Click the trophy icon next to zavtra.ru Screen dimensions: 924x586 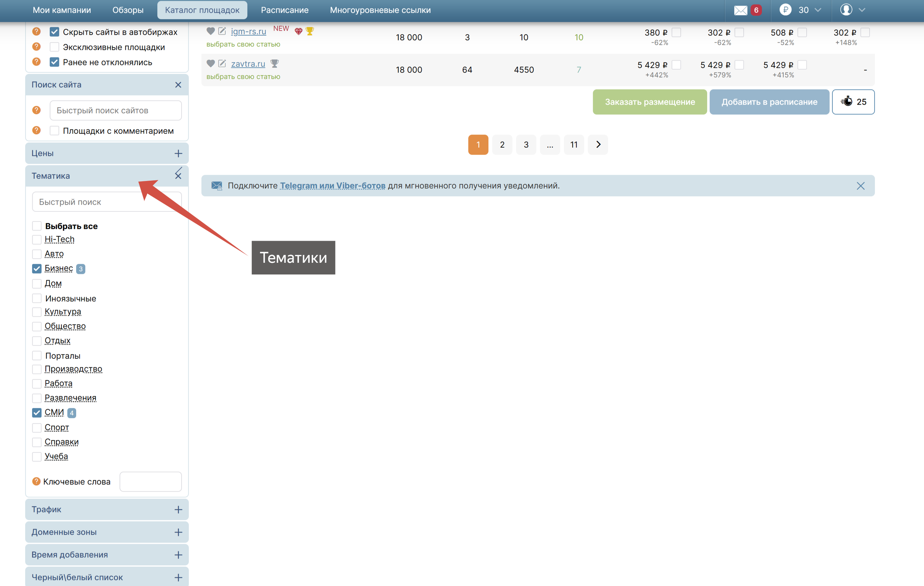click(x=274, y=63)
